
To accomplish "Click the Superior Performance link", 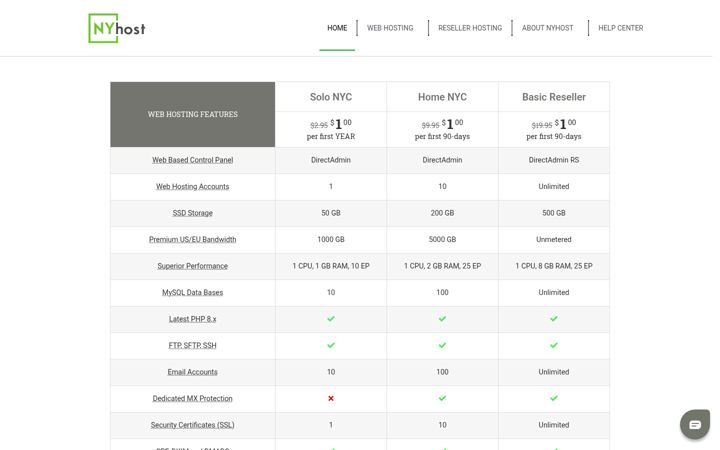I will (x=192, y=266).
